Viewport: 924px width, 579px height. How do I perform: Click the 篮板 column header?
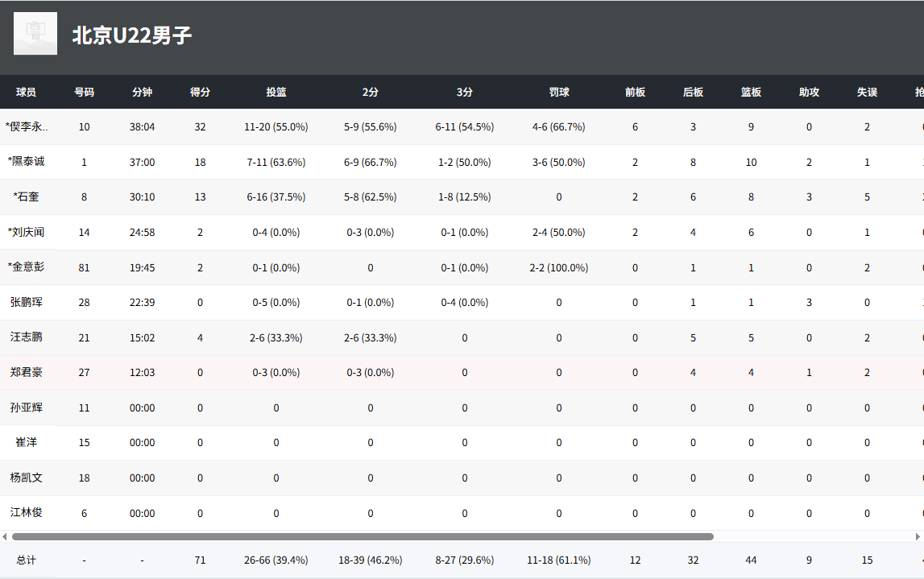(x=751, y=93)
